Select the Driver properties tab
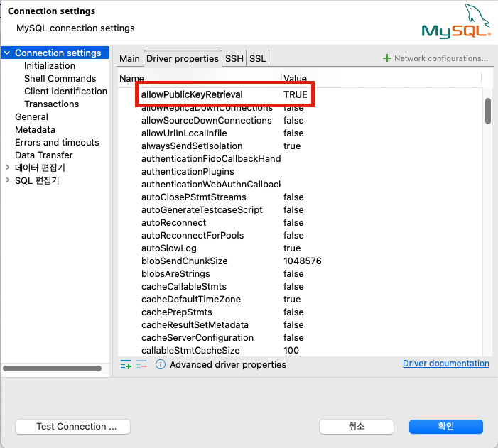This screenshot has height=448, width=498. pos(183,58)
